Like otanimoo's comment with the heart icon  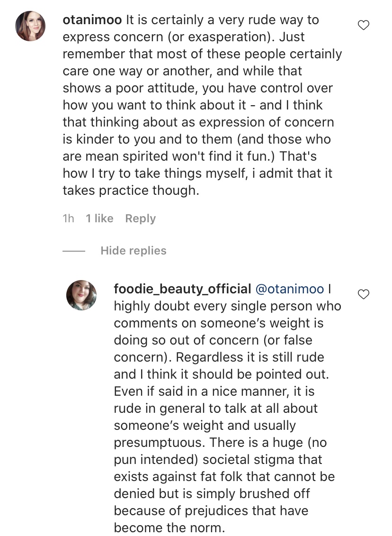pos(363,25)
